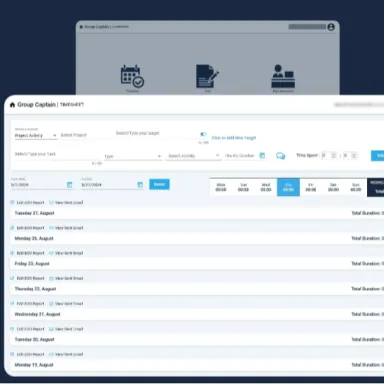Viewport: 384px width, 384px height.
Task: Open the To date calendar picker
Action: (140, 185)
